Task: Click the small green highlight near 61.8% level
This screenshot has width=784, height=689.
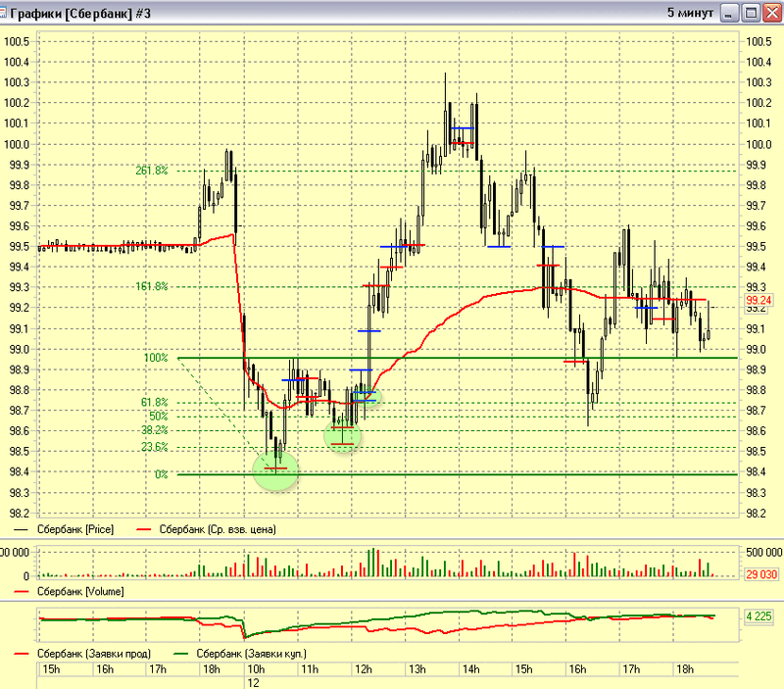Action: 365,396
